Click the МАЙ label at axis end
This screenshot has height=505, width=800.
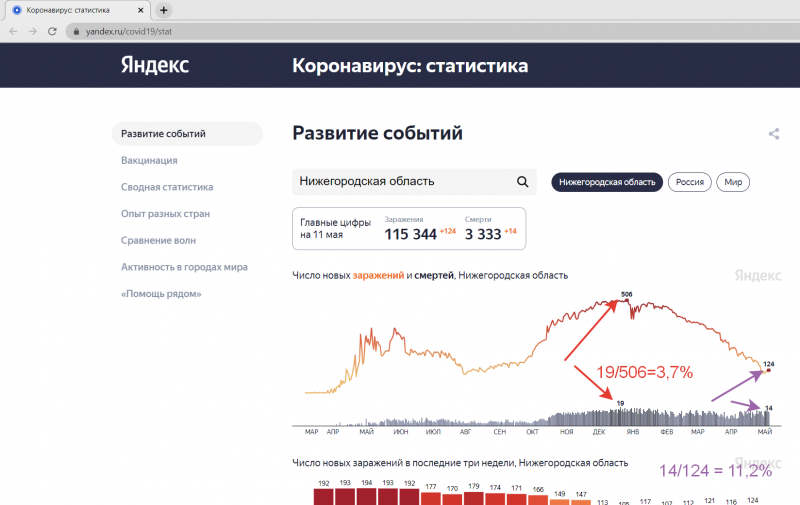pyautogui.click(x=764, y=432)
